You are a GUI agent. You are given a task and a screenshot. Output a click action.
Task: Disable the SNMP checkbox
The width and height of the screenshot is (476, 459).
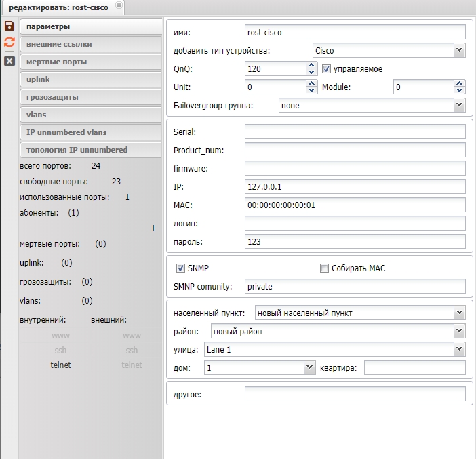[x=180, y=268]
